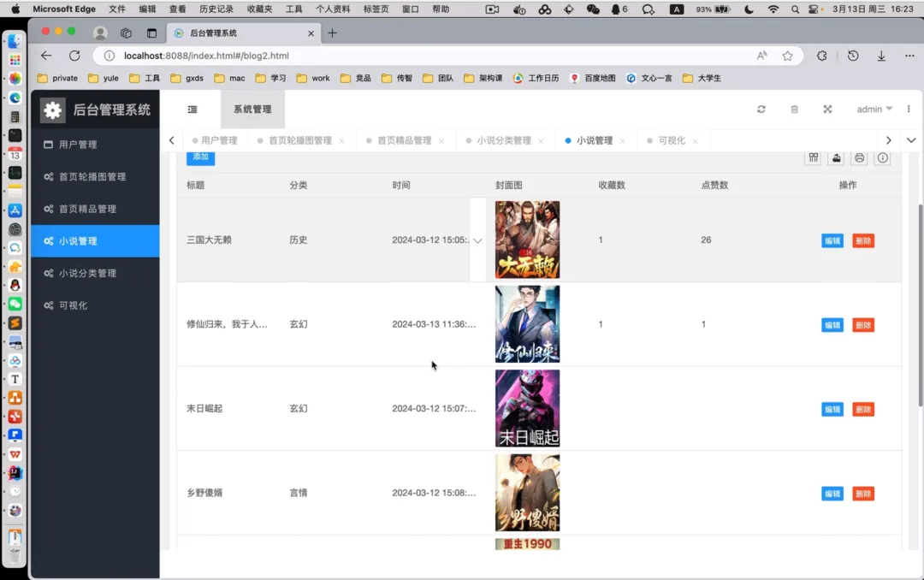Open the 百度地图 bookmark

point(592,78)
